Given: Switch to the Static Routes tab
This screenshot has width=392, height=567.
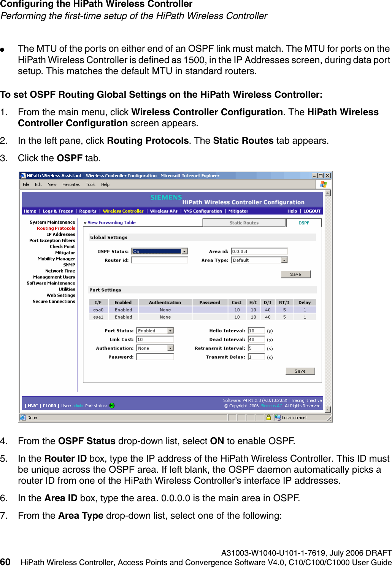Looking at the screenshot, I should [244, 222].
